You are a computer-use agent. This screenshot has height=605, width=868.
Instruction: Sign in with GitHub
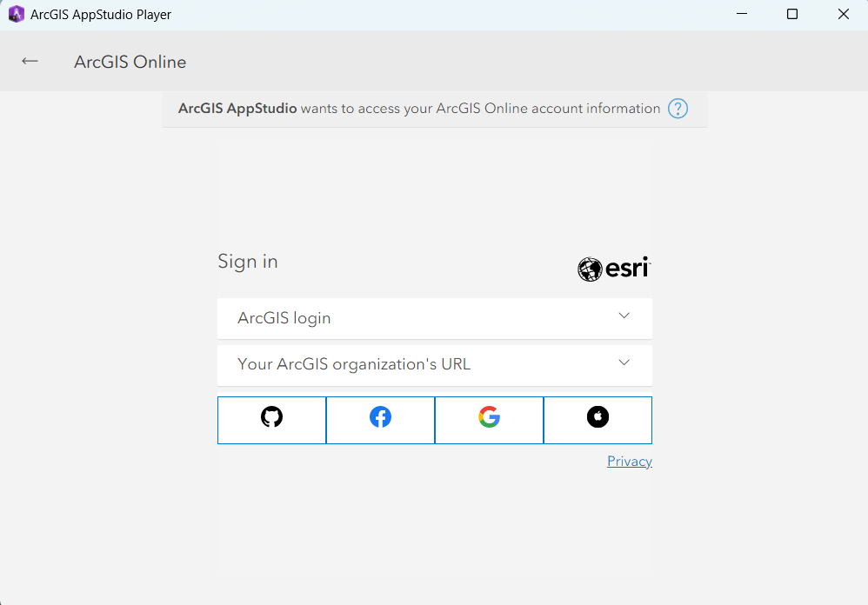pos(272,420)
